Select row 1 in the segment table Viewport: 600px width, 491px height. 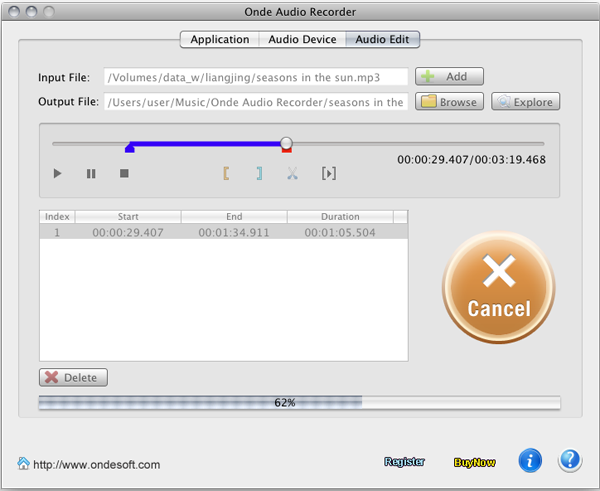pos(223,232)
